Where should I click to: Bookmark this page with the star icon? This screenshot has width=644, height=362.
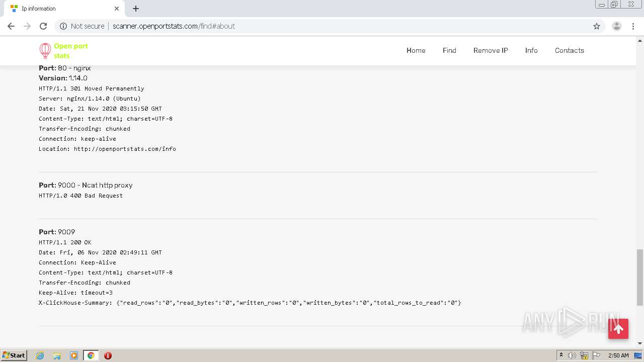coord(597,26)
